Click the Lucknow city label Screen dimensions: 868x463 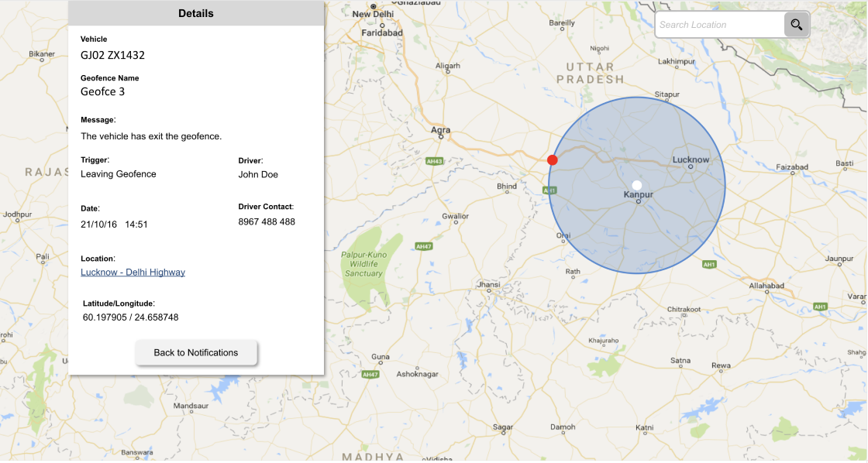click(692, 159)
